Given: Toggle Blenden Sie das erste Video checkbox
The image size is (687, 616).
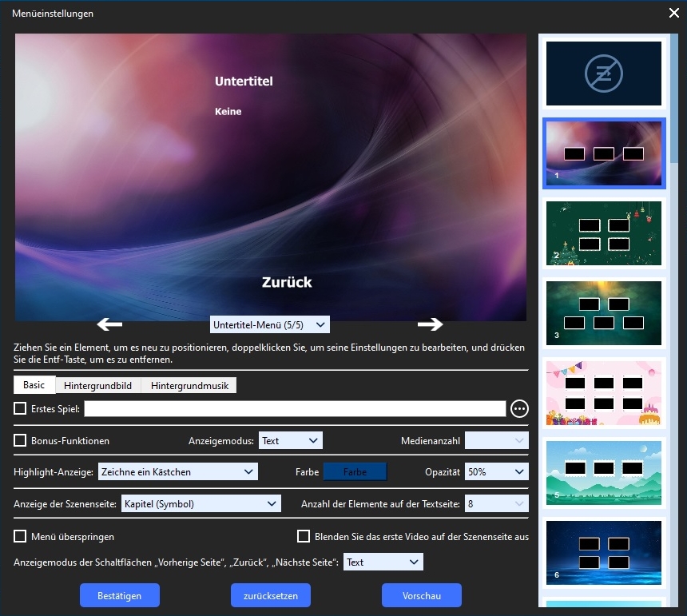Looking at the screenshot, I should point(304,536).
